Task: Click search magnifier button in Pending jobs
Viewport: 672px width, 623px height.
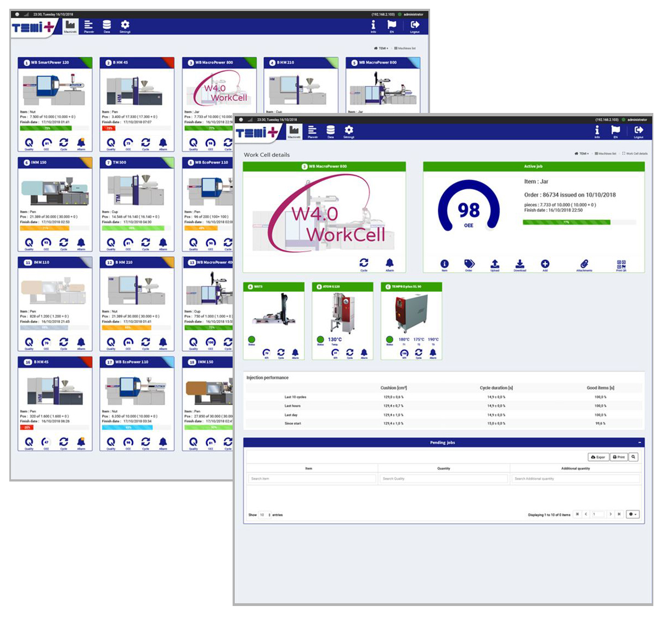Action: tap(633, 457)
